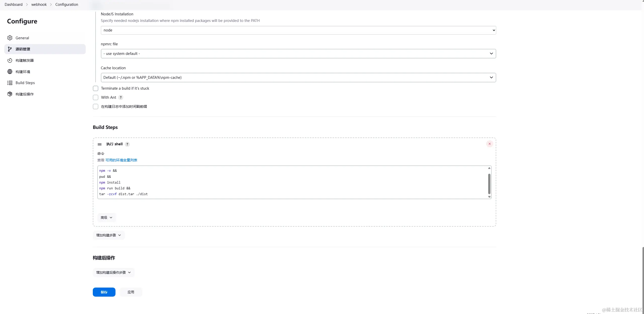644x314 pixels.
Task: Go to webhook in breadcrumb
Action: [x=39, y=5]
